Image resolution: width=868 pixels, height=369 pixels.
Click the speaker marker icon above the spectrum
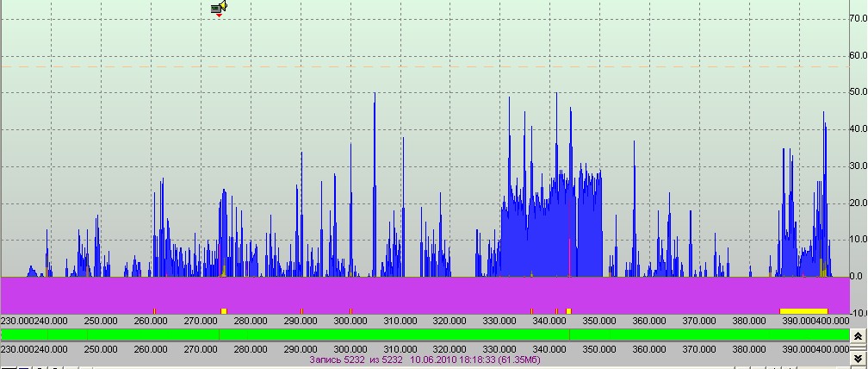point(220,8)
